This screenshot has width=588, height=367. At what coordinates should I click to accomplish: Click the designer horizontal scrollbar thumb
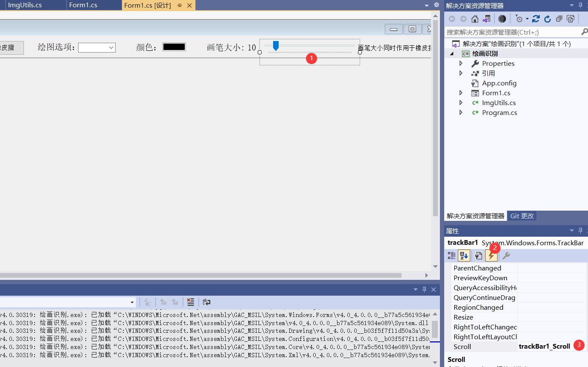201,275
